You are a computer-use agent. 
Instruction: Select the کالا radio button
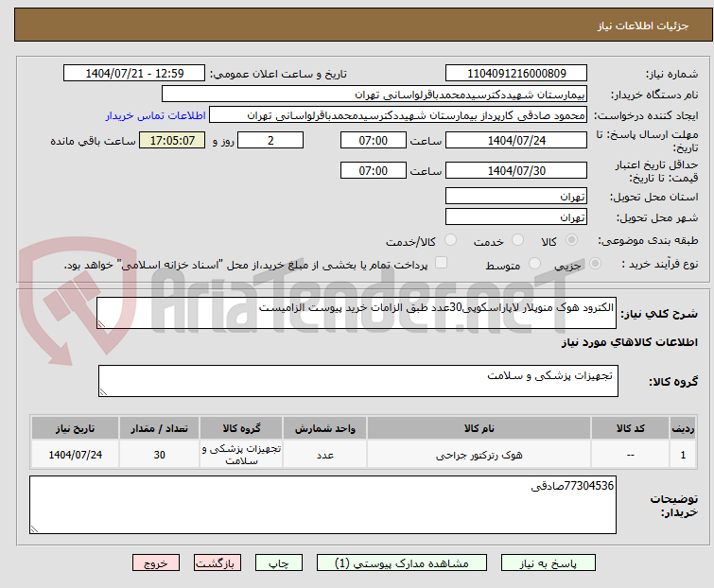pyautogui.click(x=571, y=240)
